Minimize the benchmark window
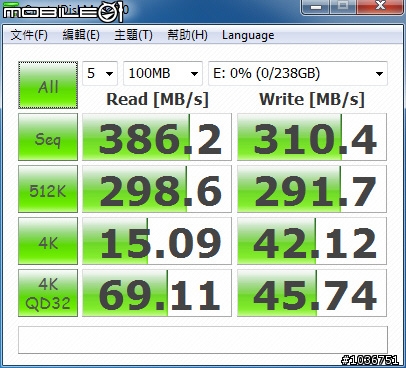Image resolution: width=406 pixels, height=368 pixels. tap(316, 7)
